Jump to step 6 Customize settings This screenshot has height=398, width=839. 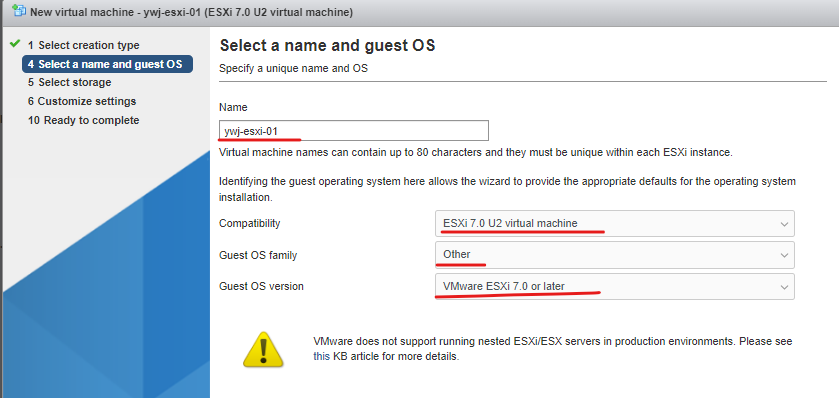[x=82, y=101]
